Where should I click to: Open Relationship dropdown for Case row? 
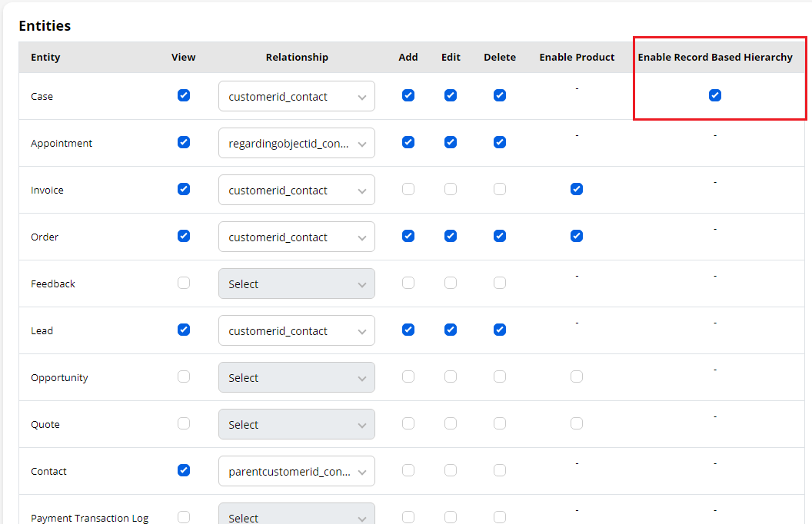point(297,97)
